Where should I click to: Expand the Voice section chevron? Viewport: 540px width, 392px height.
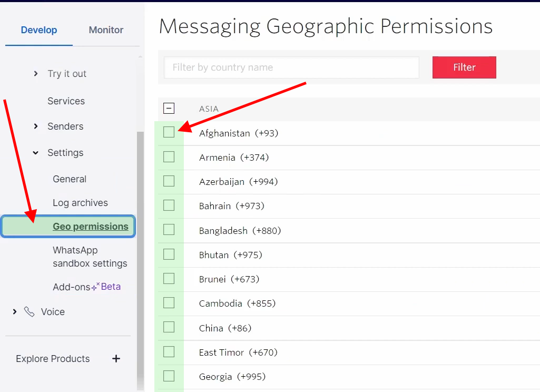pos(15,312)
